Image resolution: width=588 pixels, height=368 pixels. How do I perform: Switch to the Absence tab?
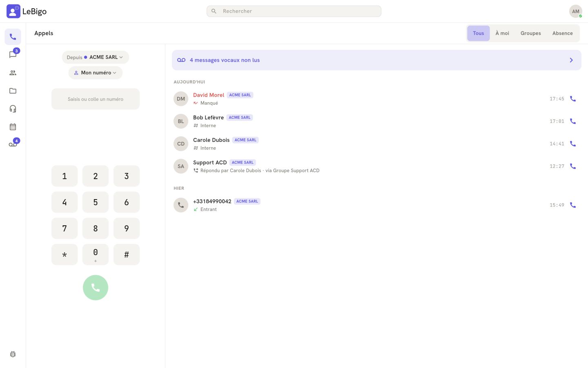click(x=562, y=34)
